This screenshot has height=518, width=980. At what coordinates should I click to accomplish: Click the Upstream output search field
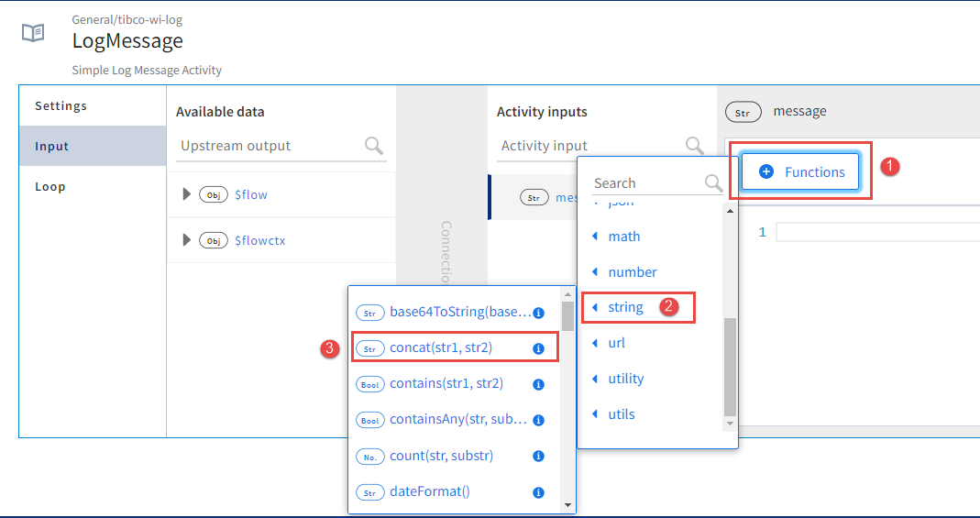(270, 146)
